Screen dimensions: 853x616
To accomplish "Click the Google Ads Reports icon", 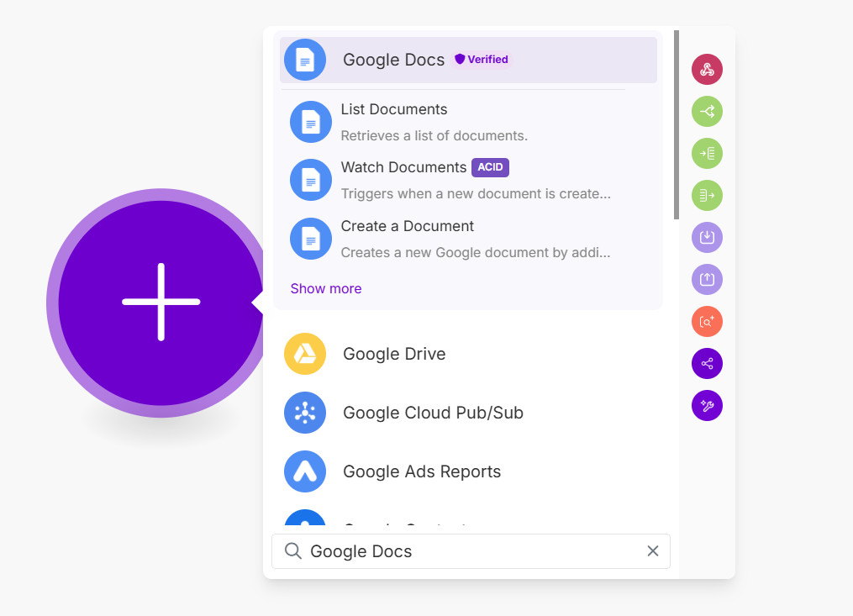I will [x=305, y=471].
